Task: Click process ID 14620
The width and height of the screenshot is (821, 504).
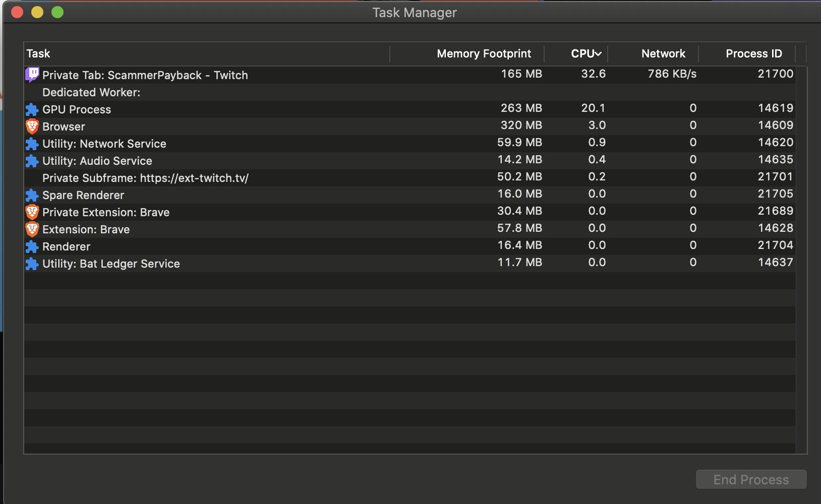Action: coord(776,142)
